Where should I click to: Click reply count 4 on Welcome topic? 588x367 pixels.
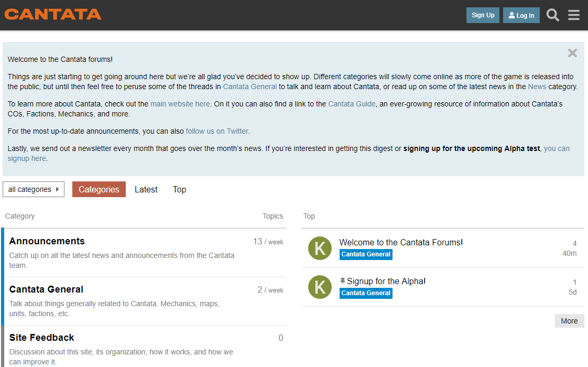(x=574, y=244)
